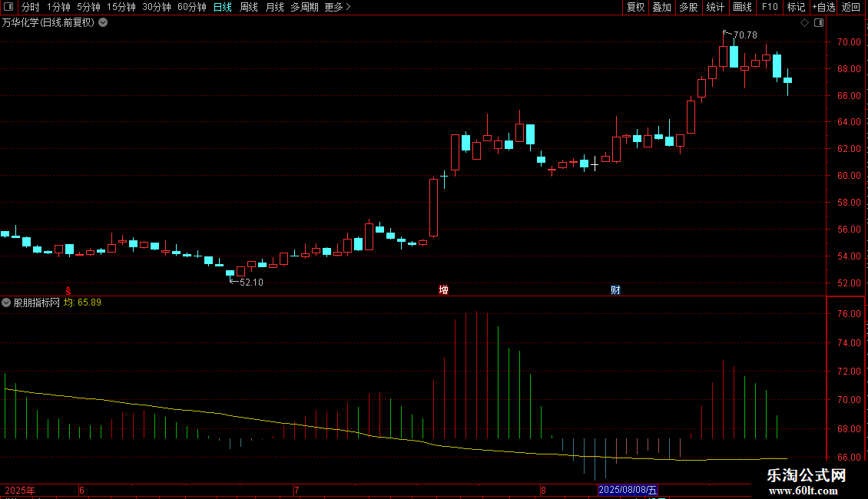Open F10 company info
The height and width of the screenshot is (499, 868).
(x=770, y=7)
